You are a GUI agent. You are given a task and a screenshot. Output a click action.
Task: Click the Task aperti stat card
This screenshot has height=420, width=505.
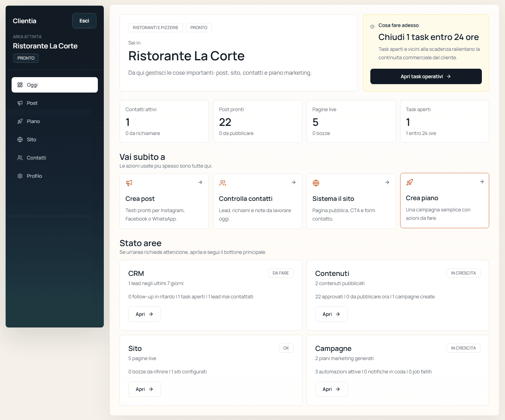445,121
